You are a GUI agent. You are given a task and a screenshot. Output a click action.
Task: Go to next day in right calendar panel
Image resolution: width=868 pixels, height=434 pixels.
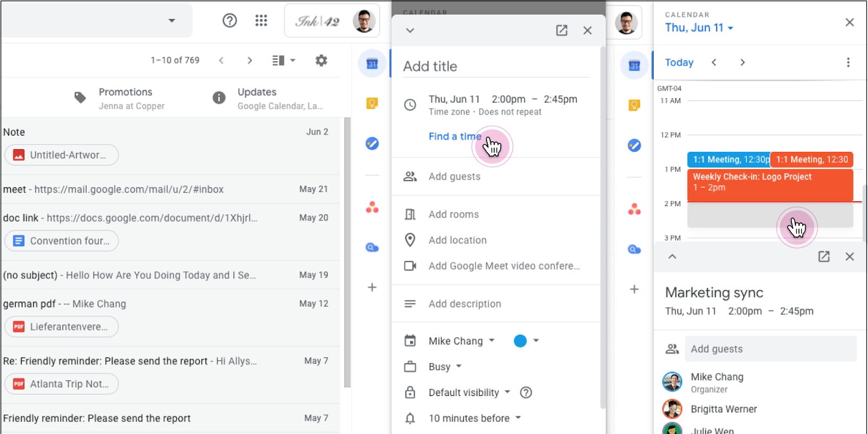click(x=743, y=62)
